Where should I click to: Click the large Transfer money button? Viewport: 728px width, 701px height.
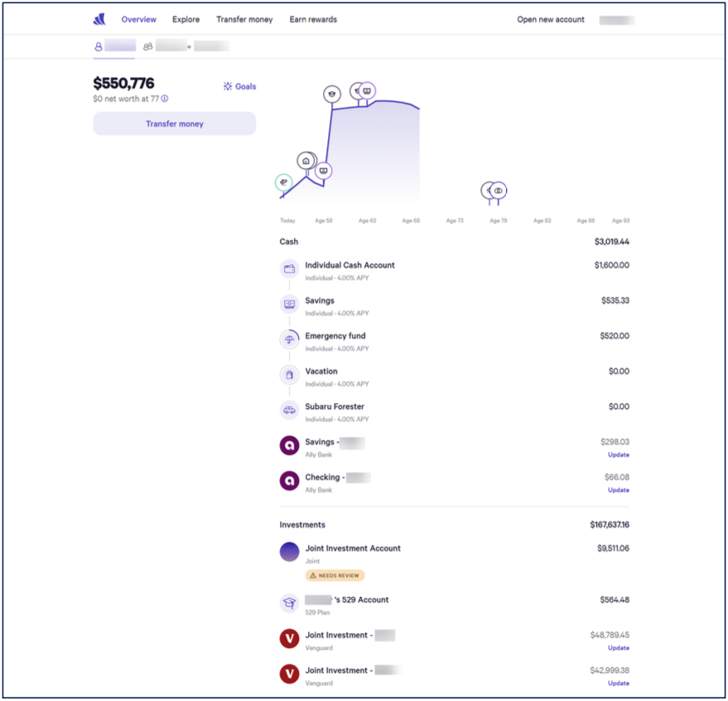coord(175,123)
